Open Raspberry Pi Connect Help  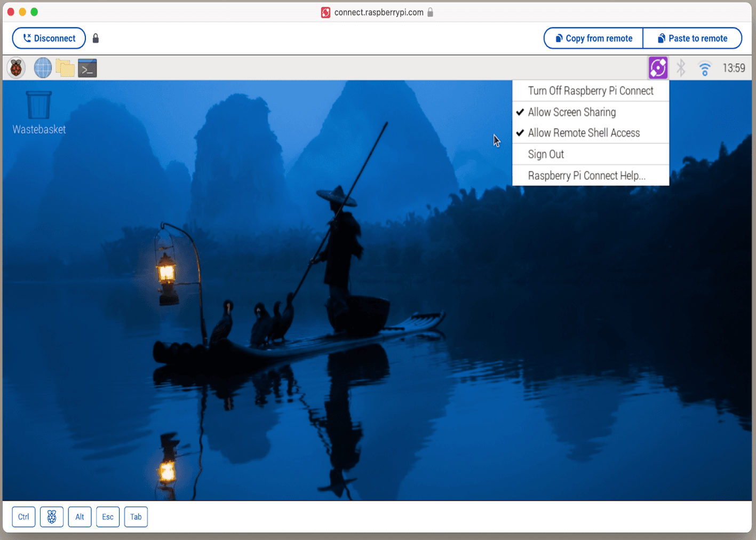pos(586,176)
